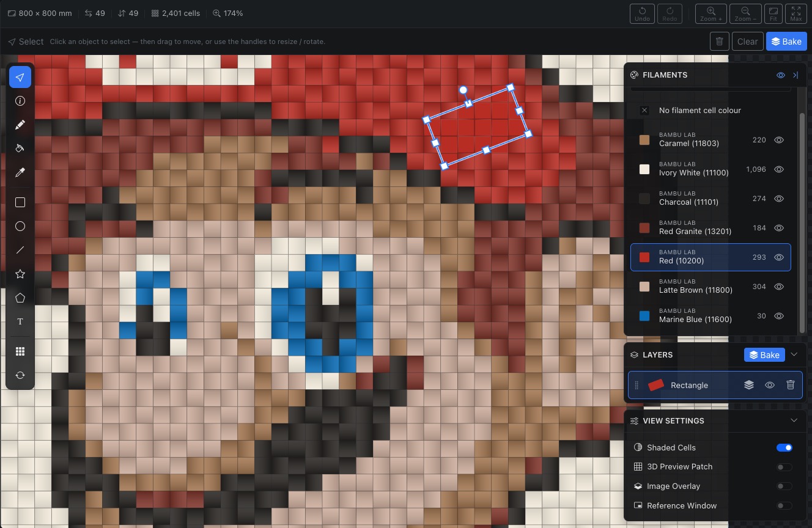This screenshot has width=812, height=528.
Task: Select the arrow Select tool
Action: click(x=20, y=77)
